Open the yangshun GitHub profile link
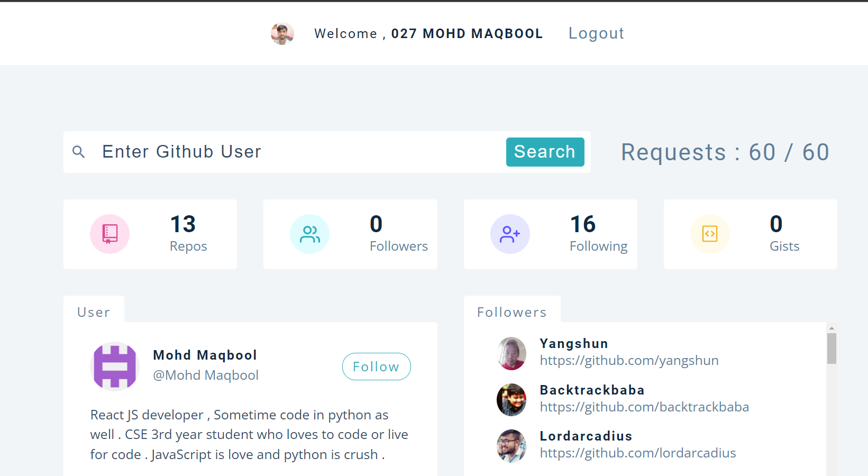868x476 pixels. pos(629,361)
